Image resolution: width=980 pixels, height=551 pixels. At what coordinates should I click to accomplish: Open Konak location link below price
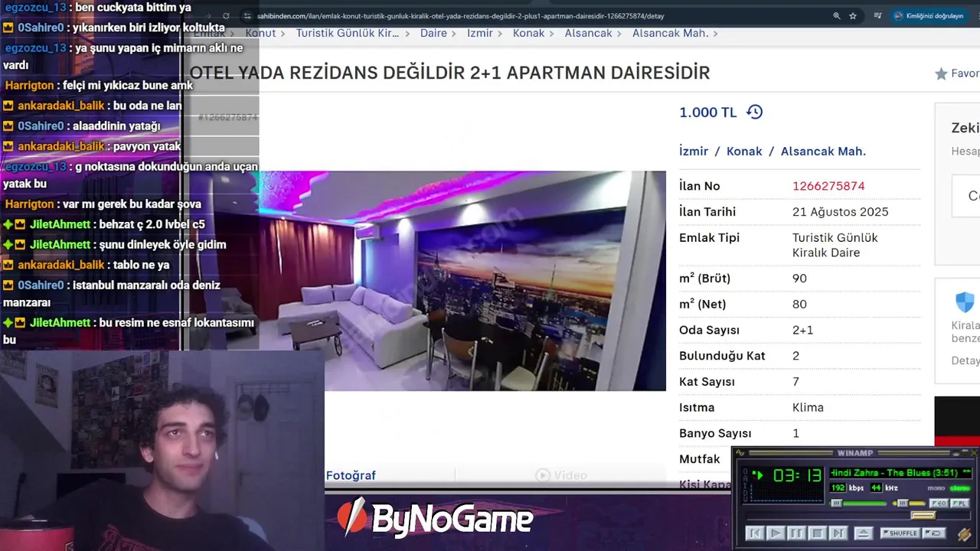click(x=744, y=152)
